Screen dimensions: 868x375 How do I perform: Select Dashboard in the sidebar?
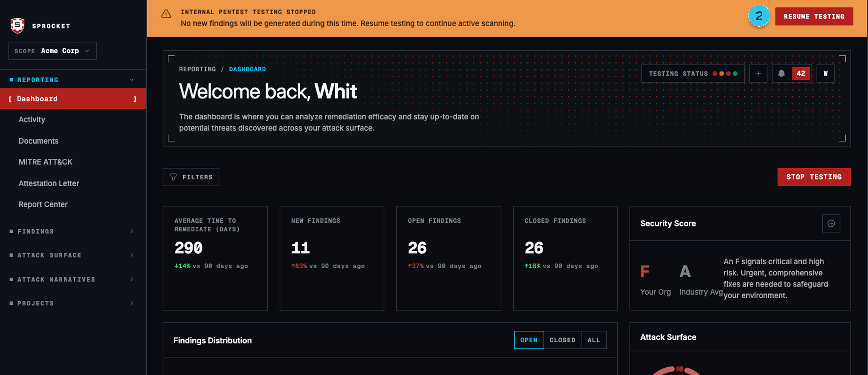[x=73, y=99]
